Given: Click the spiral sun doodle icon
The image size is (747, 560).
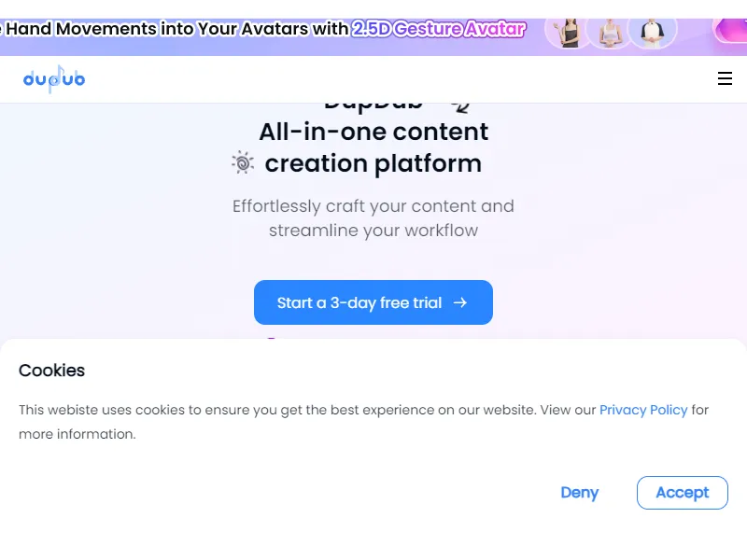Looking at the screenshot, I should click(x=243, y=162).
